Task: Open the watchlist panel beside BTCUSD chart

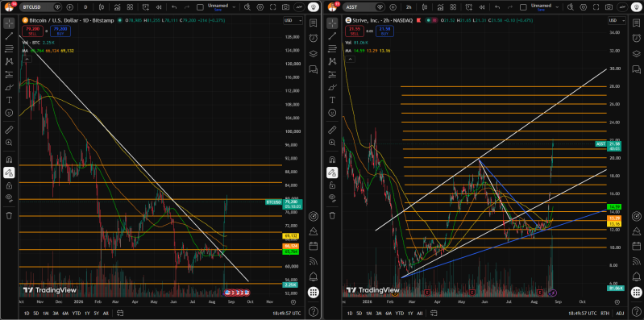Action: click(x=314, y=23)
